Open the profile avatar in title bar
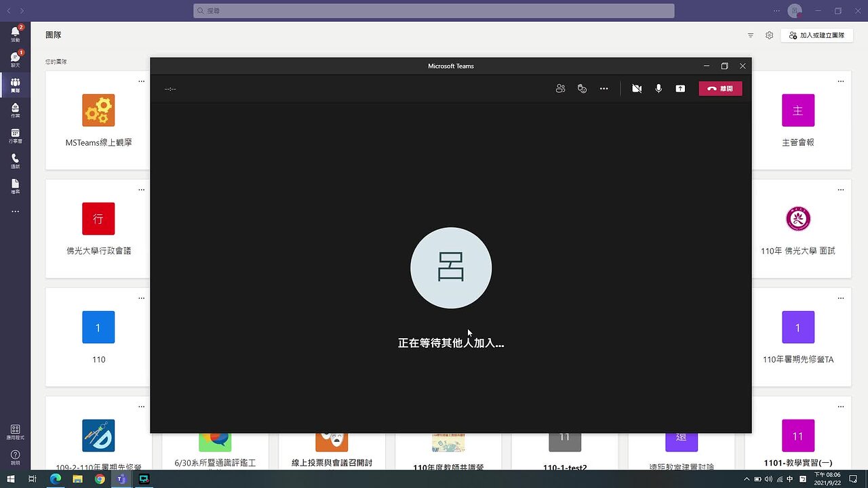This screenshot has width=868, height=488. (795, 11)
